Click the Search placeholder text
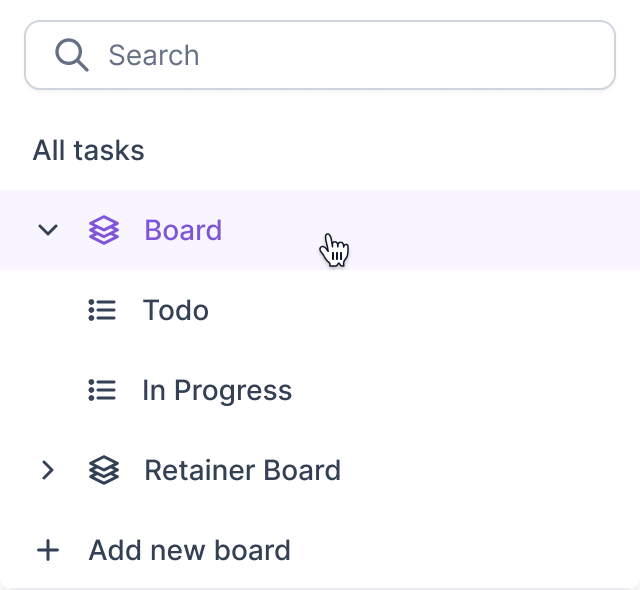The height and width of the screenshot is (590, 640). click(x=154, y=55)
